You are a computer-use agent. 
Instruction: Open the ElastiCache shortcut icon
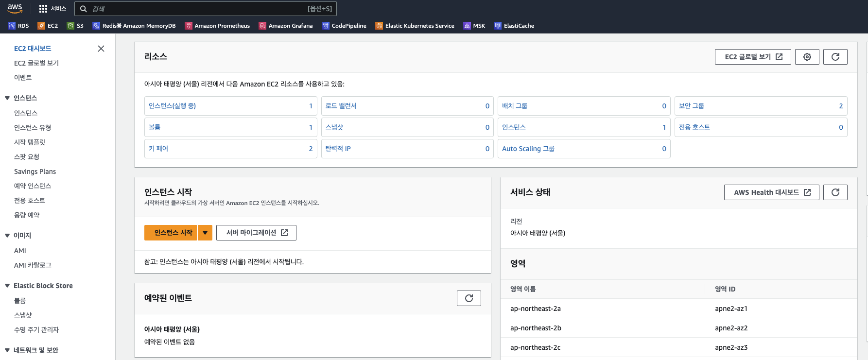(x=498, y=26)
